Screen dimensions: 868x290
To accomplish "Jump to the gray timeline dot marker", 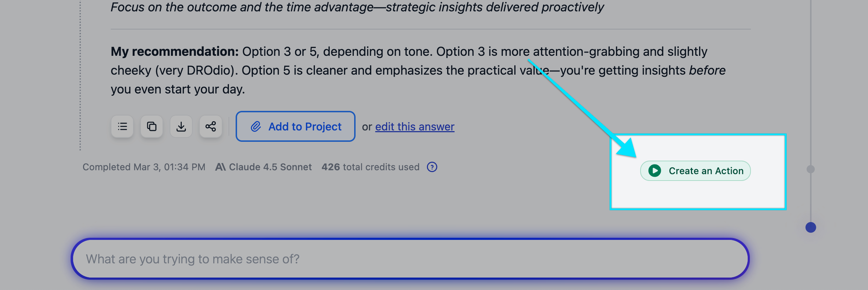I will pyautogui.click(x=811, y=169).
